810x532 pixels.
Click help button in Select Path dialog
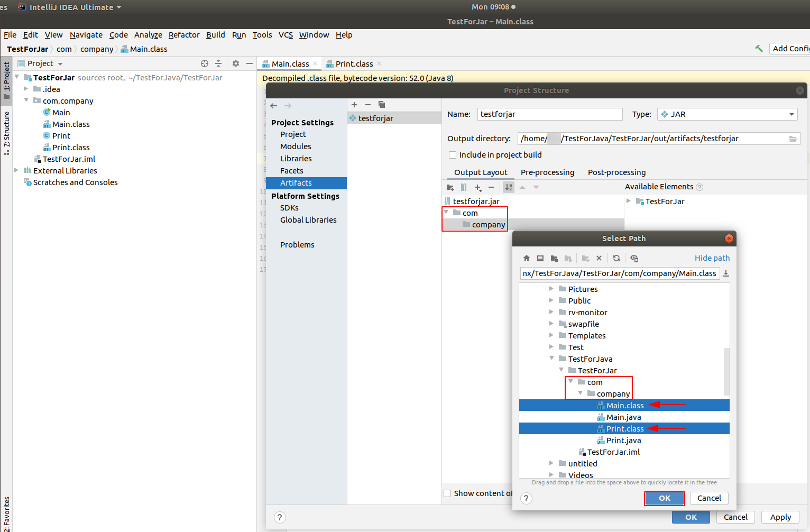coord(526,498)
